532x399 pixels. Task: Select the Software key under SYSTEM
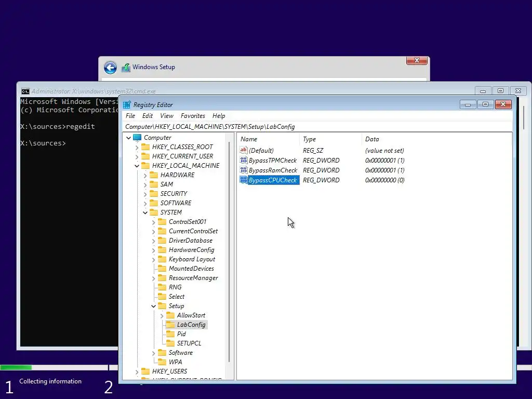(180, 353)
